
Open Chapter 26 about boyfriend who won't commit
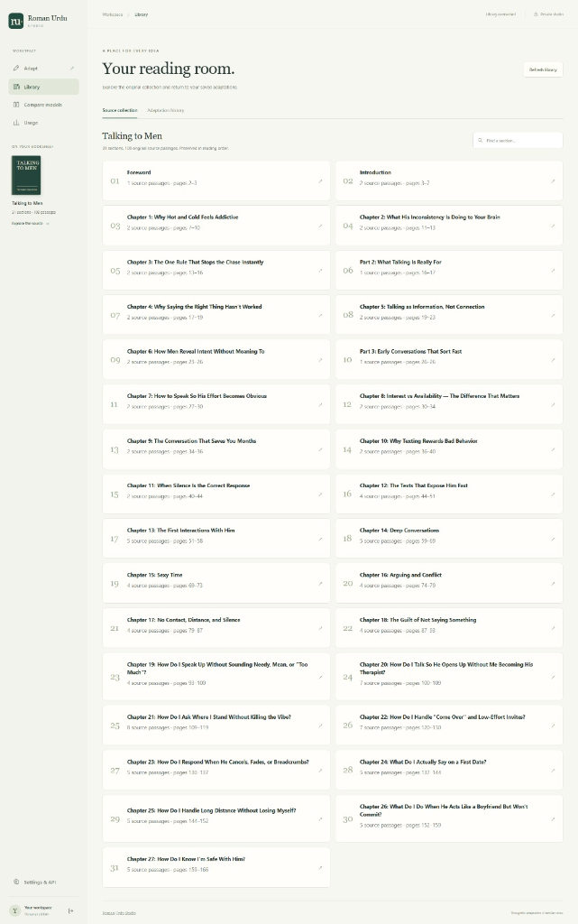coord(449,818)
